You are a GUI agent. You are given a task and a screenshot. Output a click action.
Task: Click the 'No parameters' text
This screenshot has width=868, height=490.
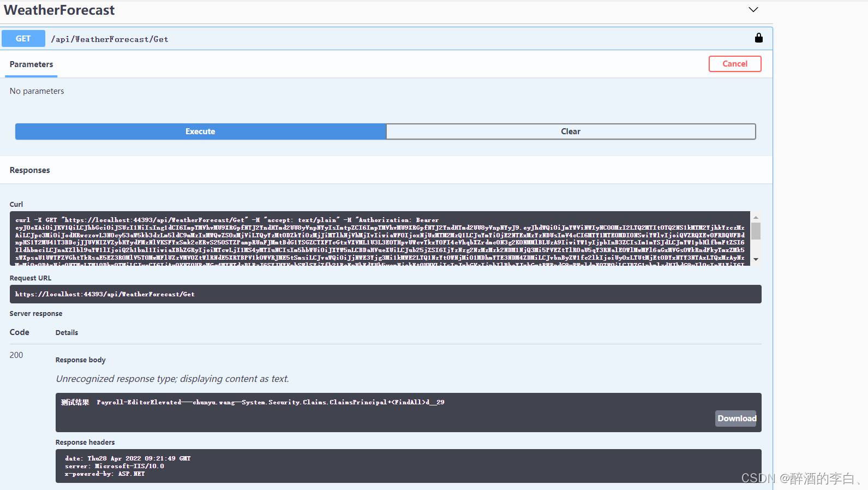tap(37, 91)
